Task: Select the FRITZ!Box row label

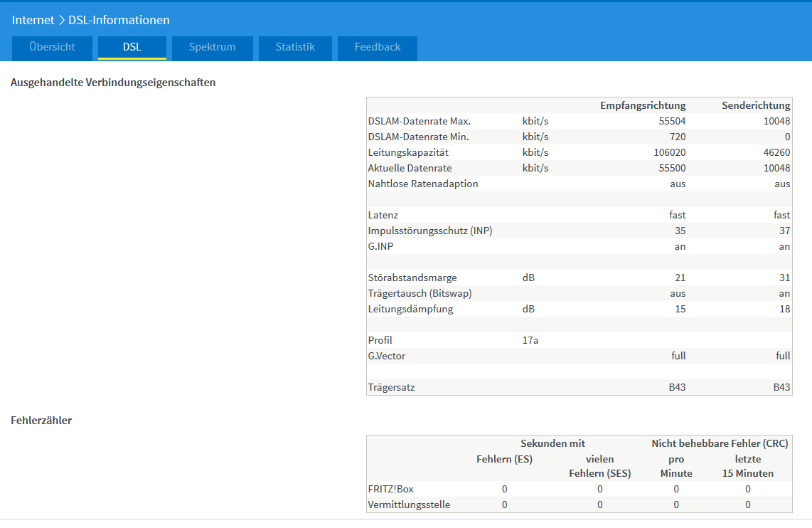Action: click(390, 489)
